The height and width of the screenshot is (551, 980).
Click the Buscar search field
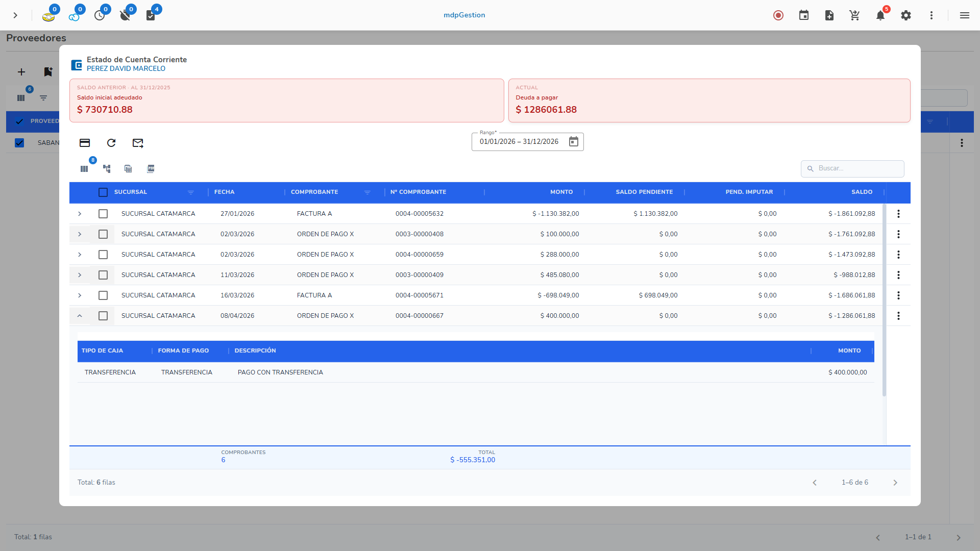coord(857,168)
